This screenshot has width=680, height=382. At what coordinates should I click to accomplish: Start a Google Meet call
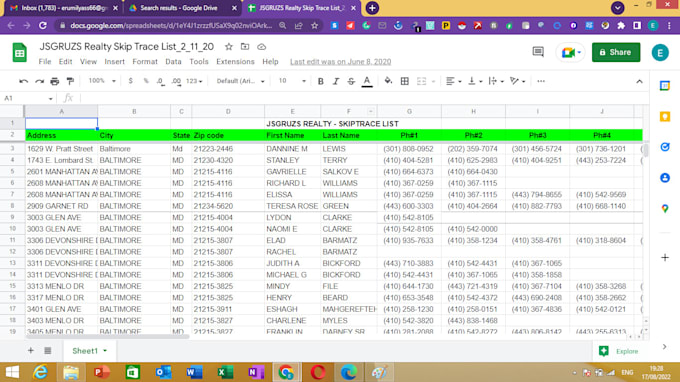pyautogui.click(x=570, y=52)
